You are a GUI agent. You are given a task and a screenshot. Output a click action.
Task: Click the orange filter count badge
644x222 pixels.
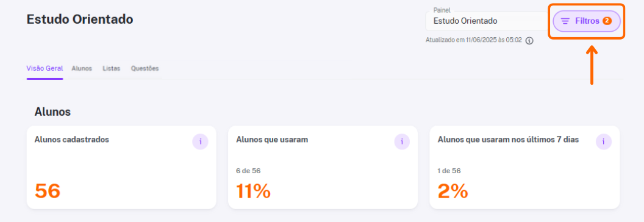(607, 21)
